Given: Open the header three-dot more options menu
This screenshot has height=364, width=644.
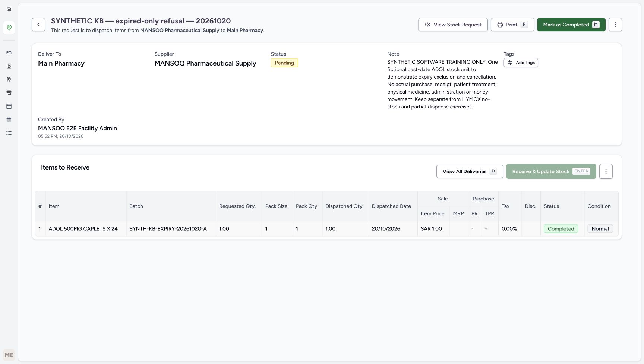Looking at the screenshot, I should point(615,25).
